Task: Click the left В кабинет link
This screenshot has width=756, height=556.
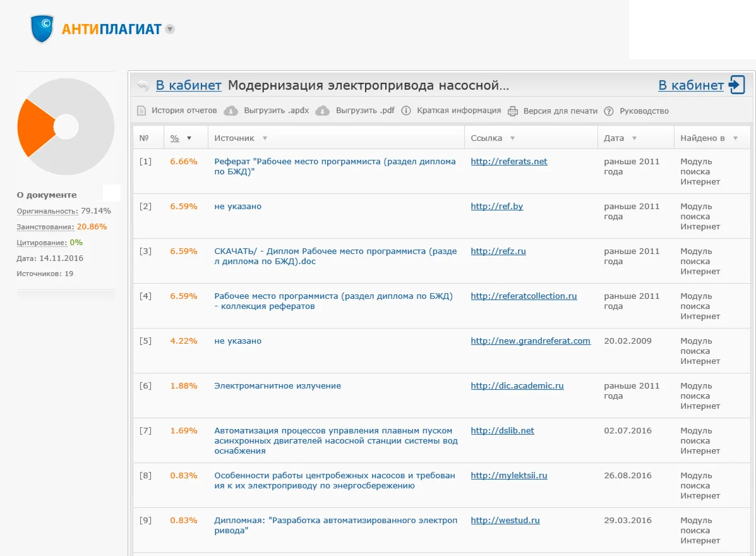Action: pos(188,85)
